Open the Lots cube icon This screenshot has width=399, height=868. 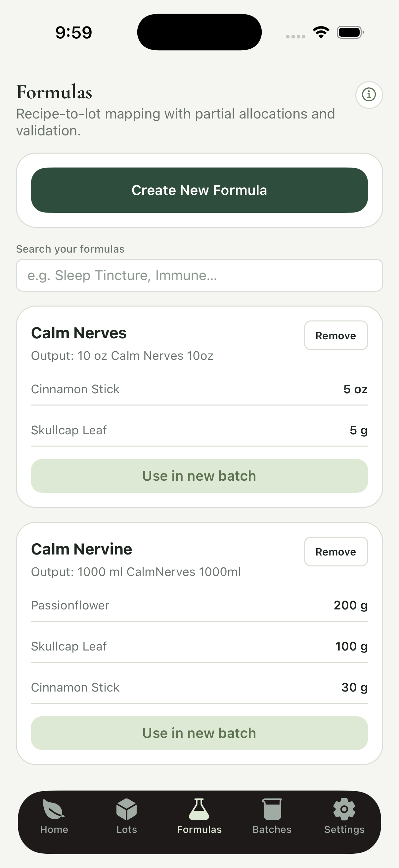point(126,816)
